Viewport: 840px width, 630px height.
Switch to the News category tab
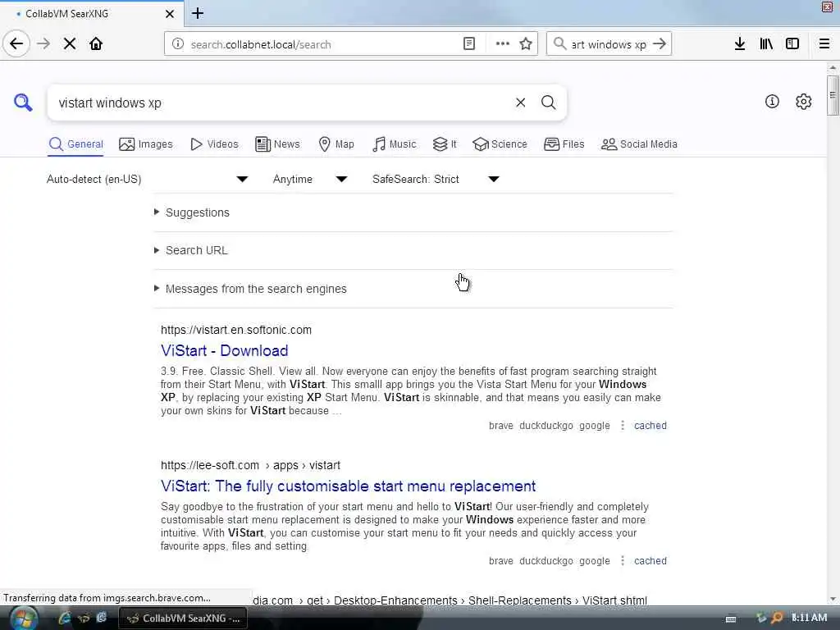tap(277, 144)
